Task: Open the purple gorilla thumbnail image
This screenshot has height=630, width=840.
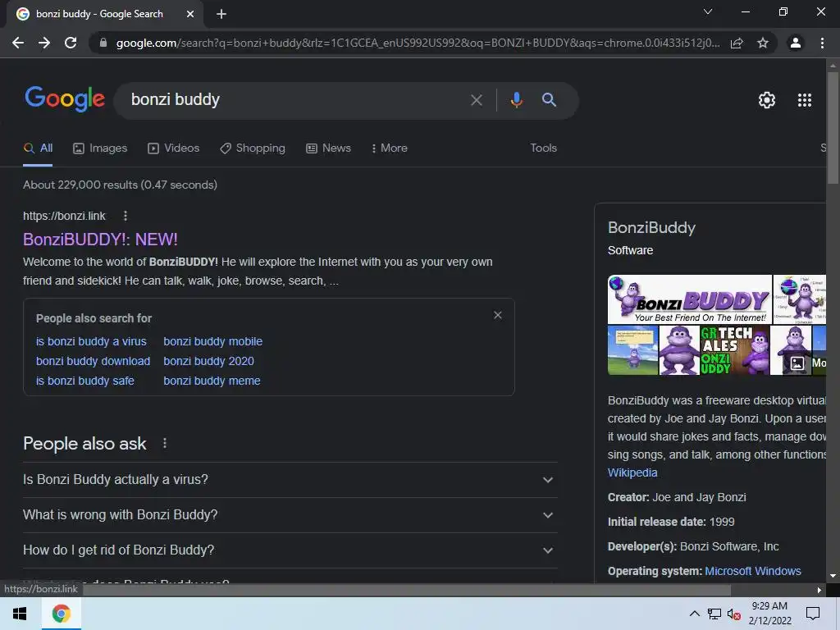Action: click(x=678, y=350)
